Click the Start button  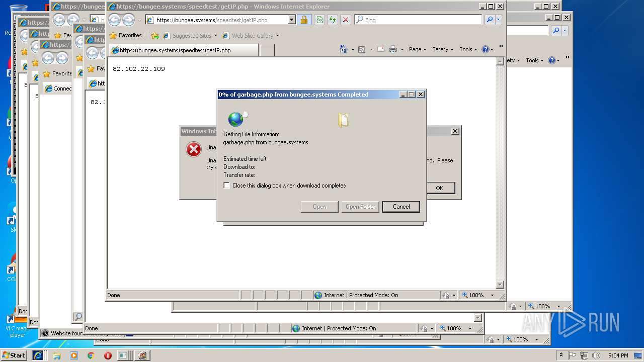14,355
